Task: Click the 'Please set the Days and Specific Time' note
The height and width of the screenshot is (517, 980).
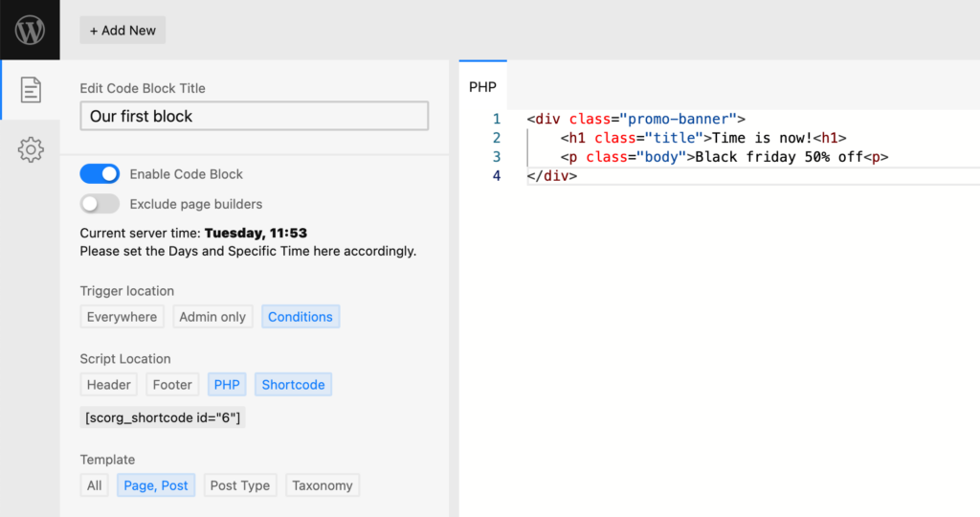Action: point(248,251)
